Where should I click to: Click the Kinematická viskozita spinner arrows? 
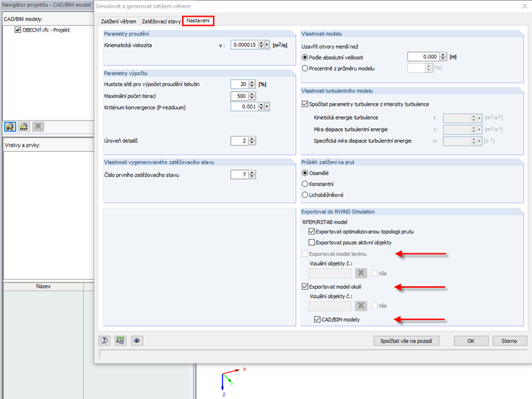[x=261, y=45]
